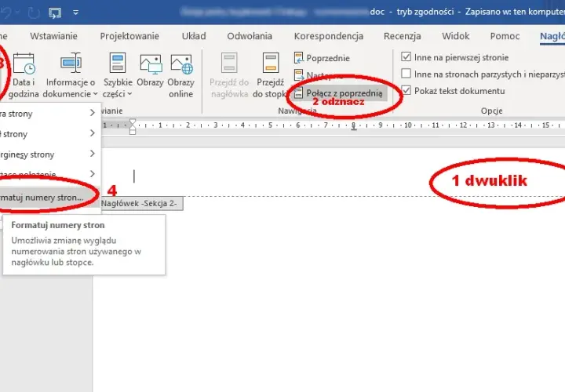Screen dimensions: 565x392
Task: Open Informacje o dokumencie dropdown
Action: pyautogui.click(x=71, y=75)
